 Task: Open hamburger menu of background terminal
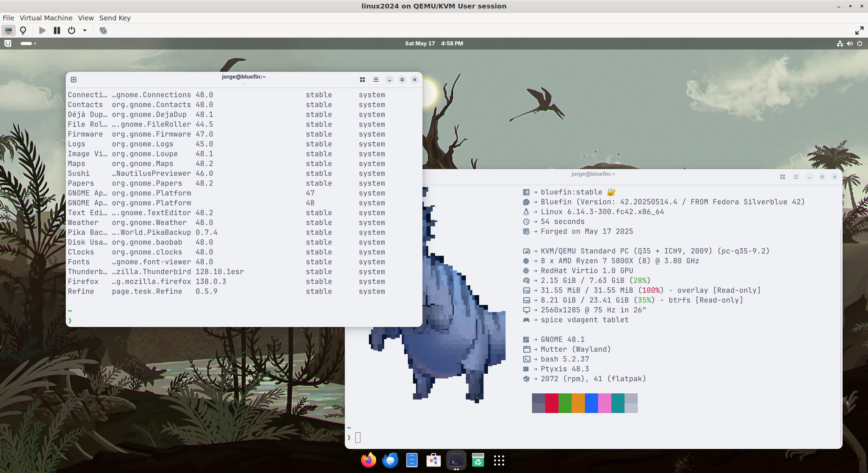(x=796, y=177)
